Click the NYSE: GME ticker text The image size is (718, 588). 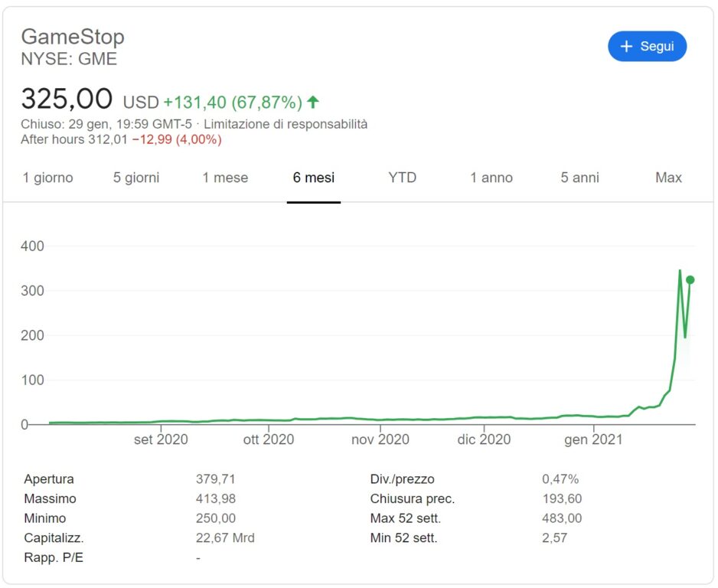[69, 59]
